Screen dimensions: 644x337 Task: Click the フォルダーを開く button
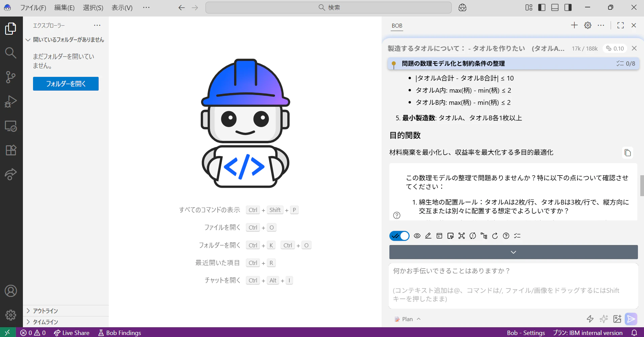point(66,84)
